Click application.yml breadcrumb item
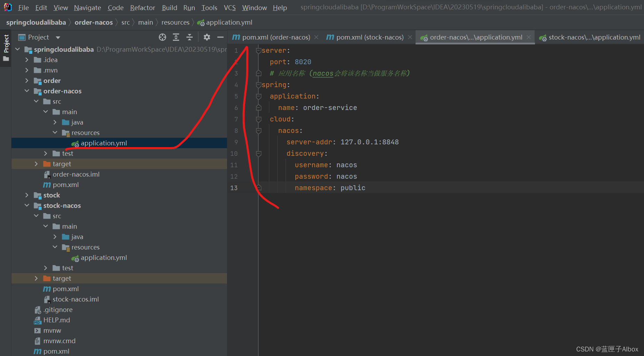This screenshot has height=356, width=644. [x=225, y=23]
